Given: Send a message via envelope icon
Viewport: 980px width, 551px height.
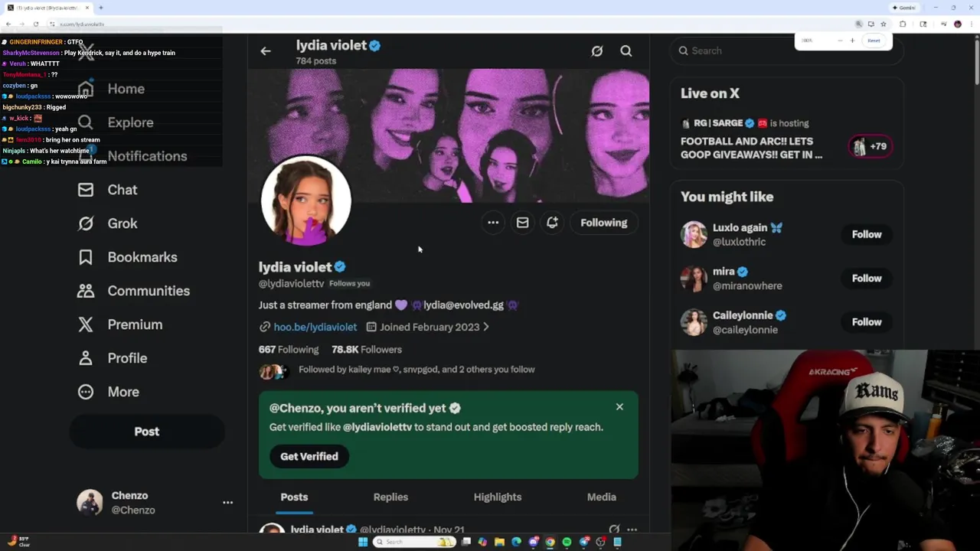Looking at the screenshot, I should [x=522, y=223].
